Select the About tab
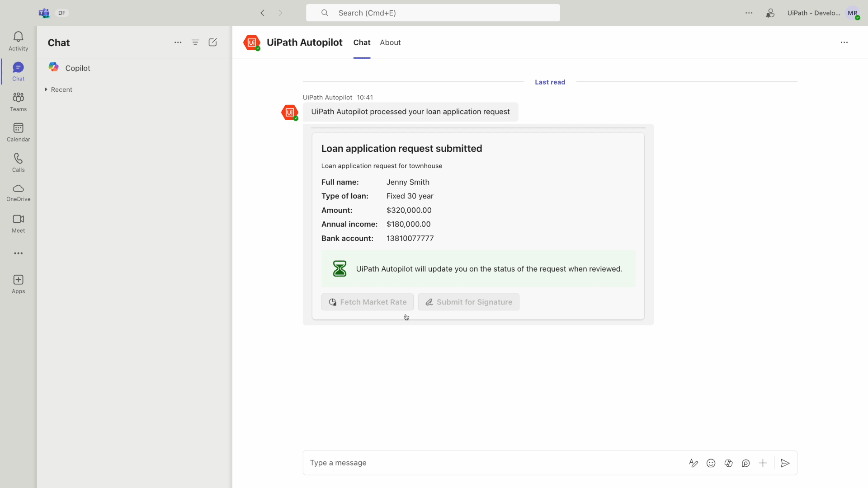Image resolution: width=868 pixels, height=488 pixels. pos(391,42)
